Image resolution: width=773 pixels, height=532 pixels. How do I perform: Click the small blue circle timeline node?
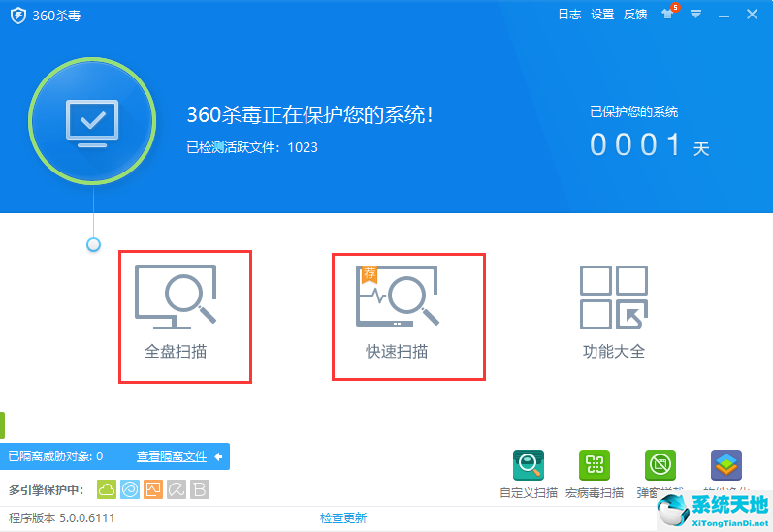pos(94,245)
